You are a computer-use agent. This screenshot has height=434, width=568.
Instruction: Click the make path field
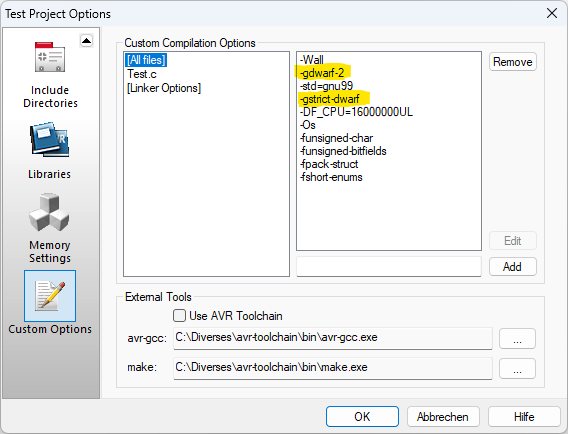(x=333, y=368)
